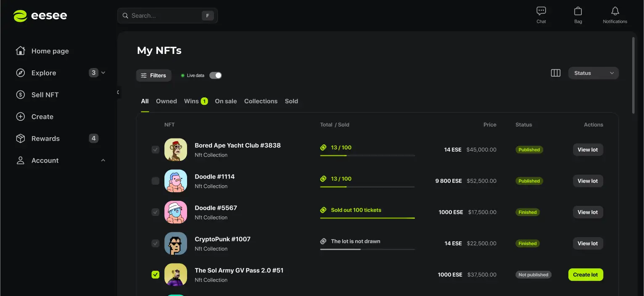This screenshot has width=644, height=296.
Task: Collapse the Account section chevron
Action: pos(103,160)
